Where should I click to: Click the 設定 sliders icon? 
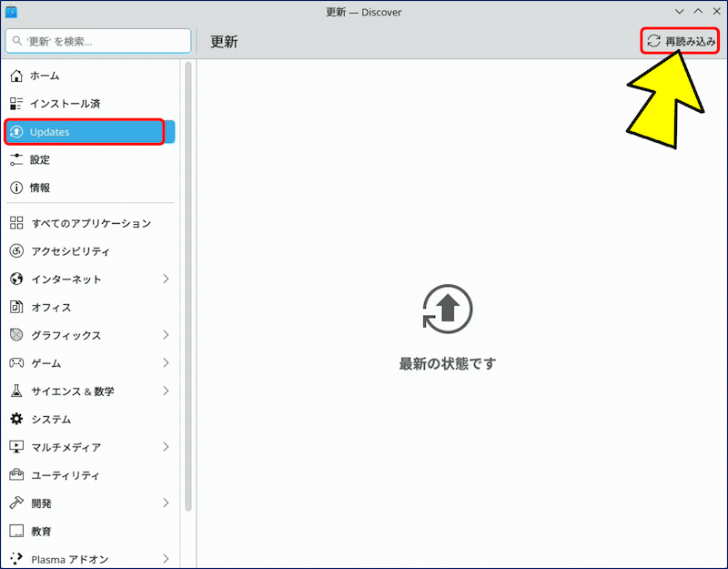(16, 159)
